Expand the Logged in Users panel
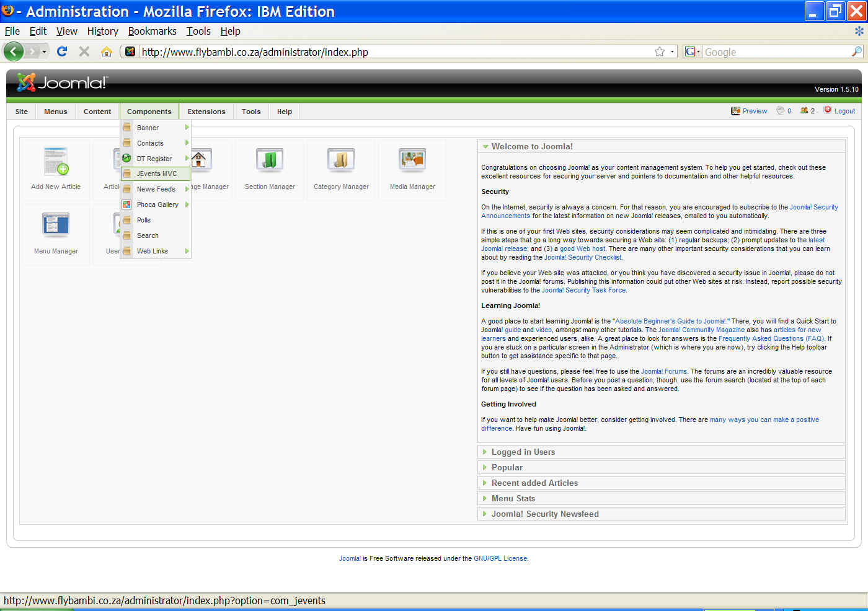The height and width of the screenshot is (611, 868). 523,452
